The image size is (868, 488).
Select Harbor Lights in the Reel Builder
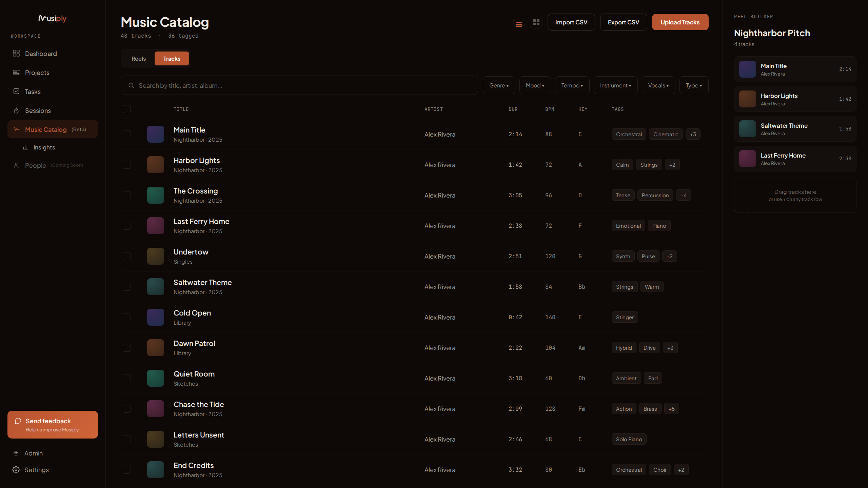pyautogui.click(x=795, y=99)
